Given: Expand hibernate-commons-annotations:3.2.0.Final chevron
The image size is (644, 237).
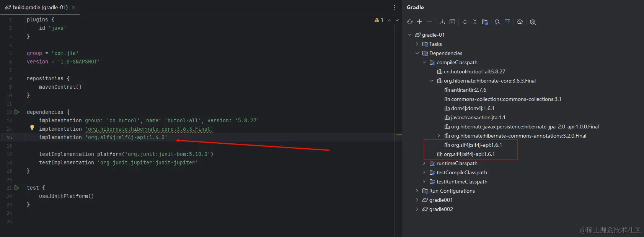Looking at the screenshot, I should pos(439,136).
